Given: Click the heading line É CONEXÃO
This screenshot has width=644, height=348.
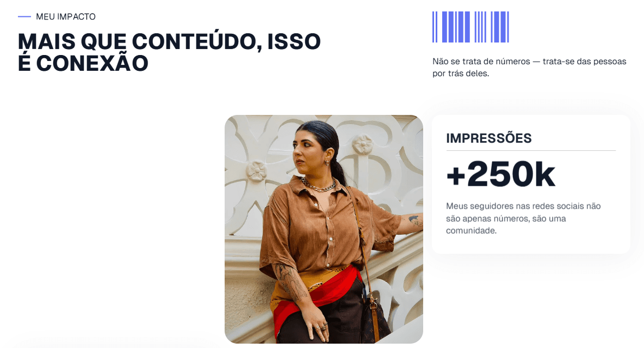Looking at the screenshot, I should tap(83, 63).
